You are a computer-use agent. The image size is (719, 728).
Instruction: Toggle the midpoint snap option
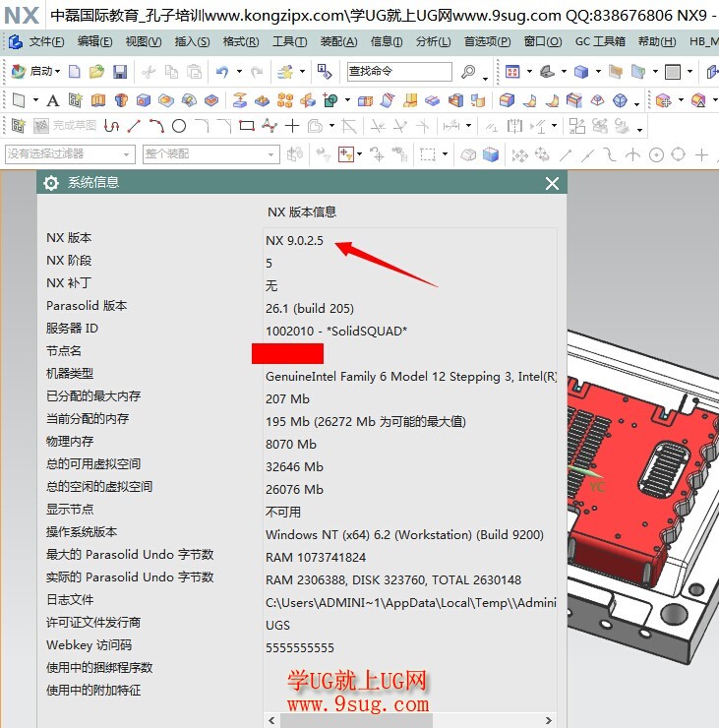(x=587, y=154)
